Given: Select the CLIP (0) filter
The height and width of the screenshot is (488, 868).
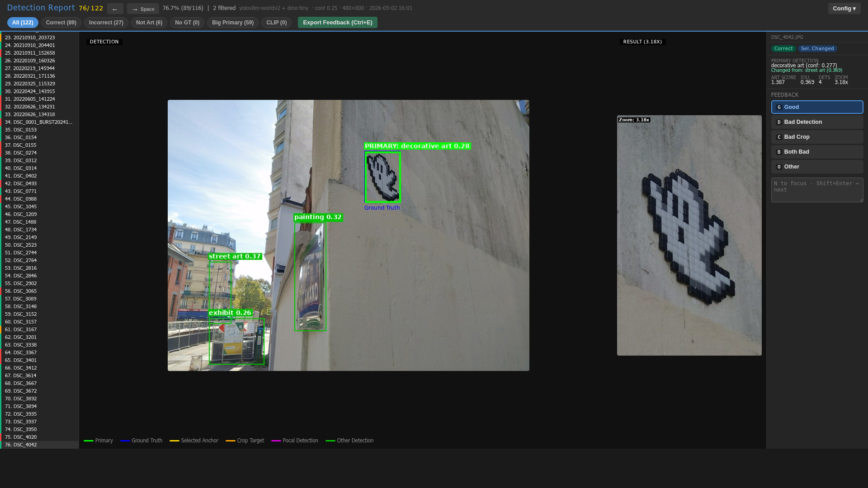Looking at the screenshot, I should pyautogui.click(x=276, y=23).
